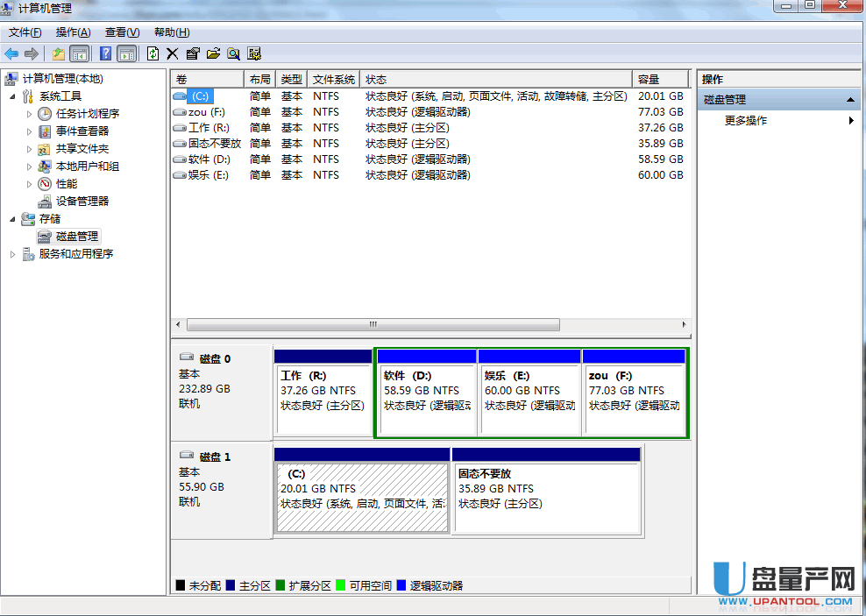The width and height of the screenshot is (866, 616).
Task: Collapse the 系统工具 tree node
Action: tap(12, 96)
